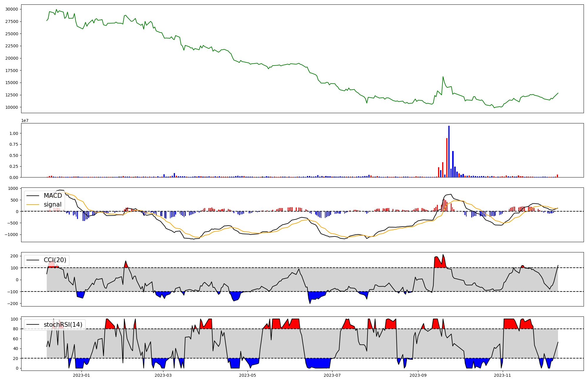The image size is (588, 382).
Task: Click the 2023-09 x-axis date label
Action: click(418, 375)
